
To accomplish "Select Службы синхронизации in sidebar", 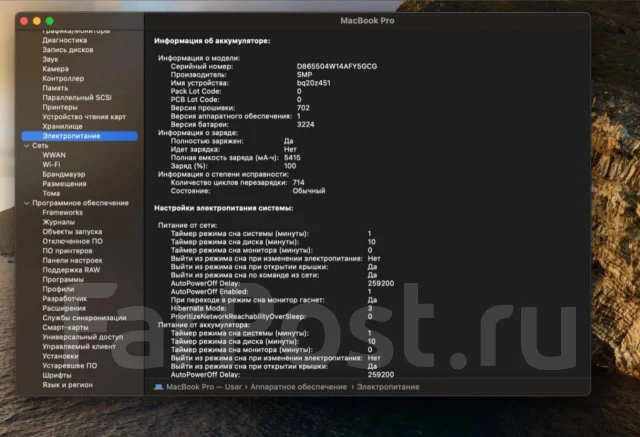I will [x=84, y=318].
